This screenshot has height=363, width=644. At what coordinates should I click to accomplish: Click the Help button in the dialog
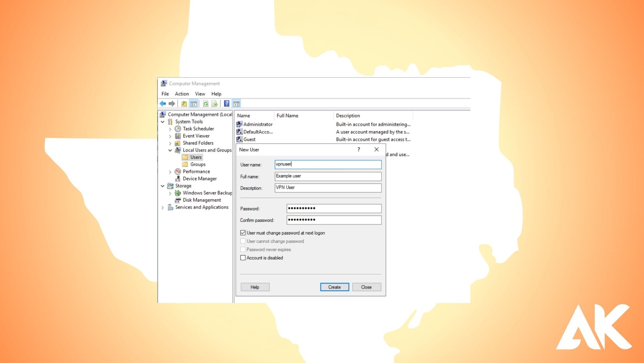(255, 287)
